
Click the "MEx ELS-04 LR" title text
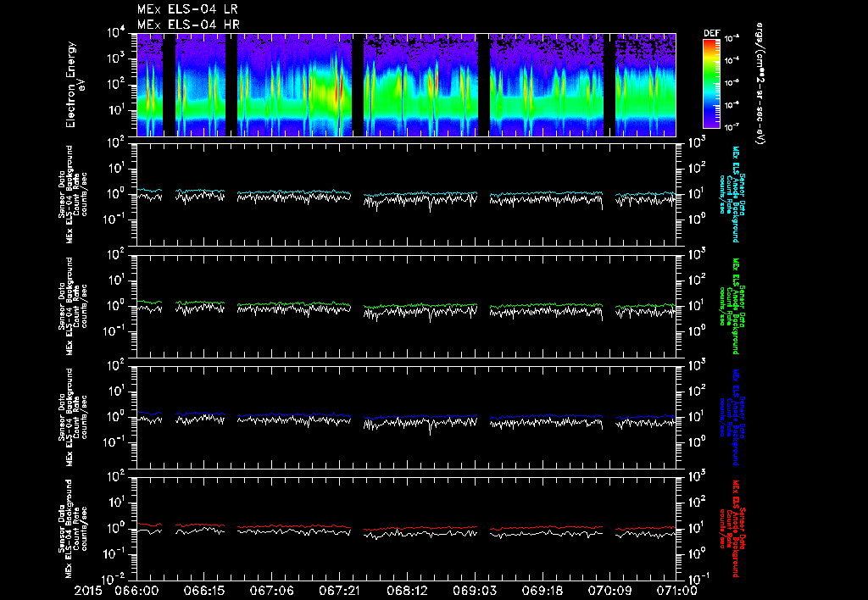pyautogui.click(x=187, y=9)
